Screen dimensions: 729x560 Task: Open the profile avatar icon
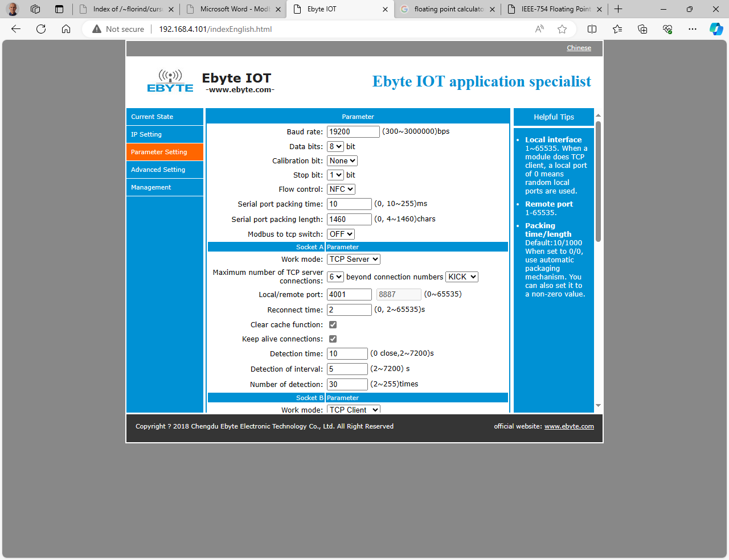(x=13, y=9)
